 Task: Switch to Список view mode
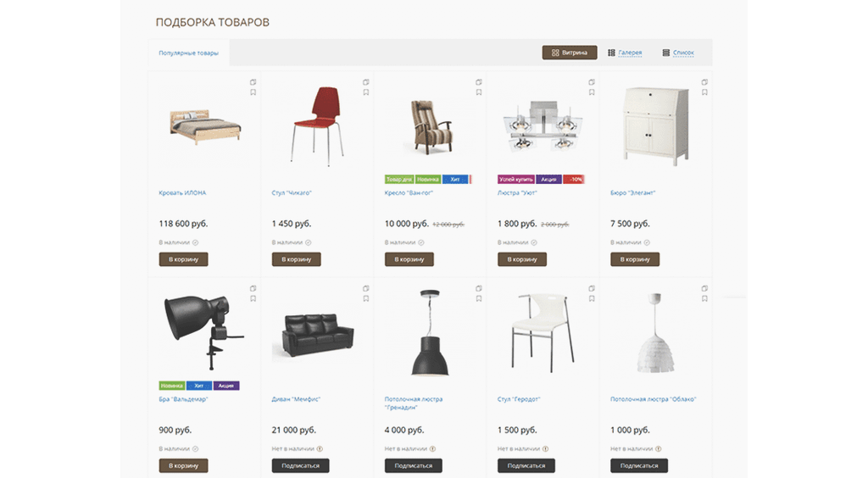(x=678, y=53)
